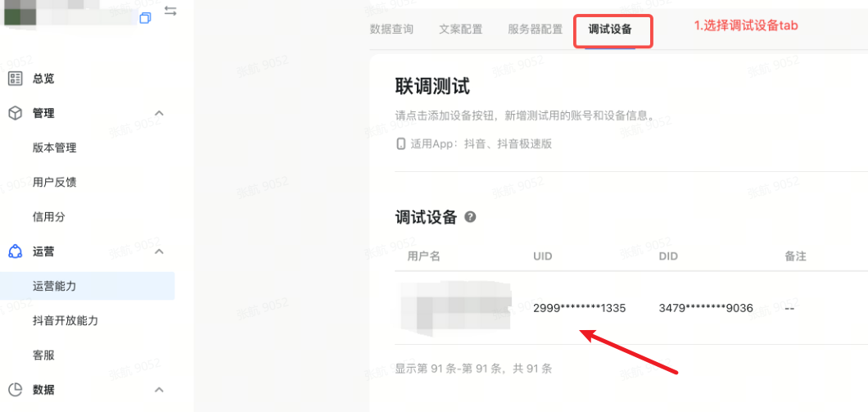868x412 pixels.
Task: Click the UID value 2999********1335
Action: click(580, 309)
